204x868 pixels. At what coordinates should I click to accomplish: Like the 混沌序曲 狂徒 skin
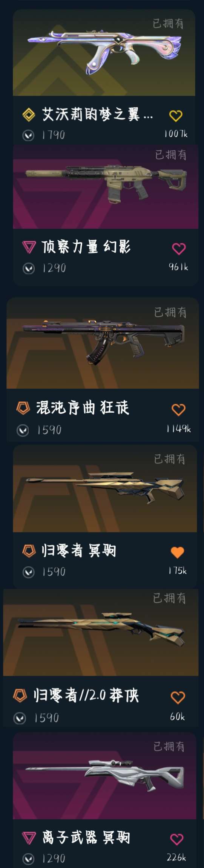point(178,410)
